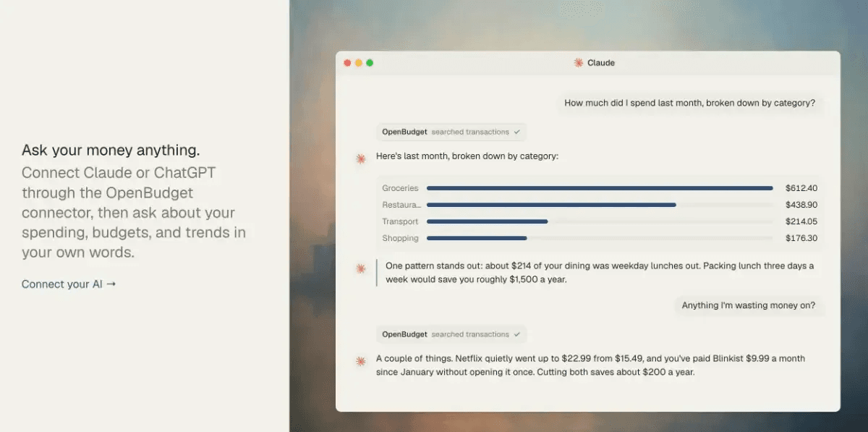
Task: Click 'Here's last month, broken down by category' text
Action: pos(467,156)
